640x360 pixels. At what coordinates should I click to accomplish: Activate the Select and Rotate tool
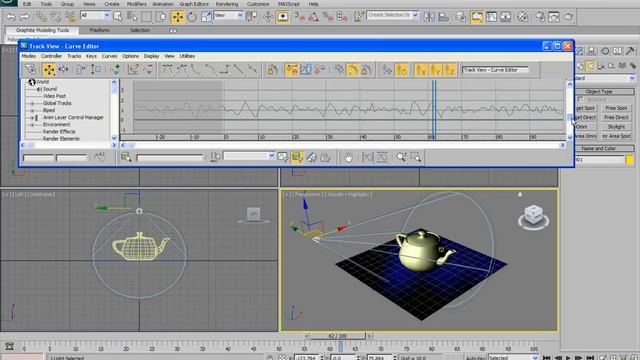tap(192, 17)
